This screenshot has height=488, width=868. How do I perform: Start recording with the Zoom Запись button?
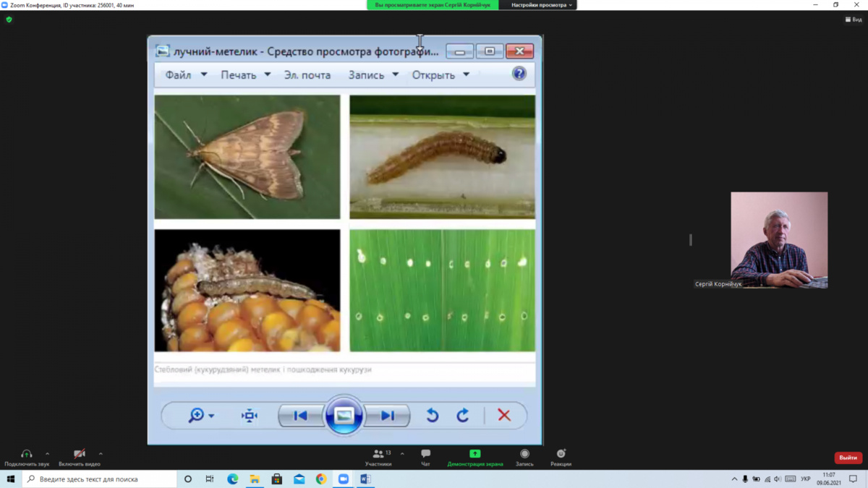[x=524, y=458]
